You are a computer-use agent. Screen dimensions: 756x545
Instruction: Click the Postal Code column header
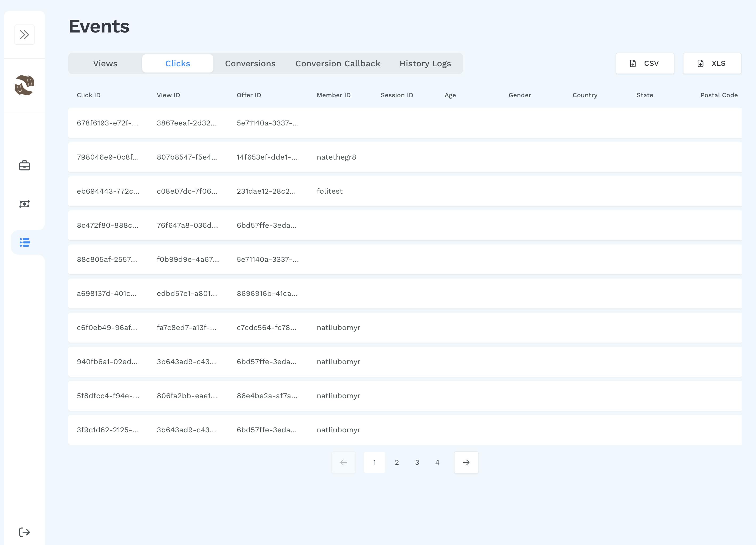point(719,95)
